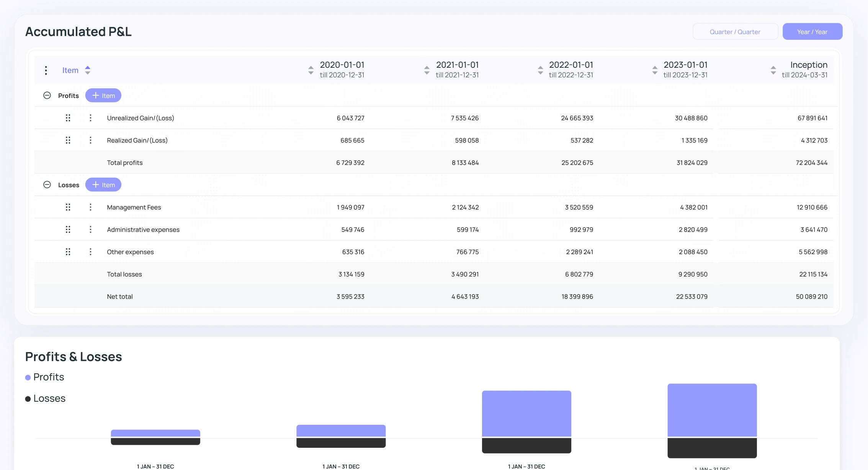Click Other expenses row drag handle
Image resolution: width=868 pixels, height=470 pixels.
tap(68, 251)
